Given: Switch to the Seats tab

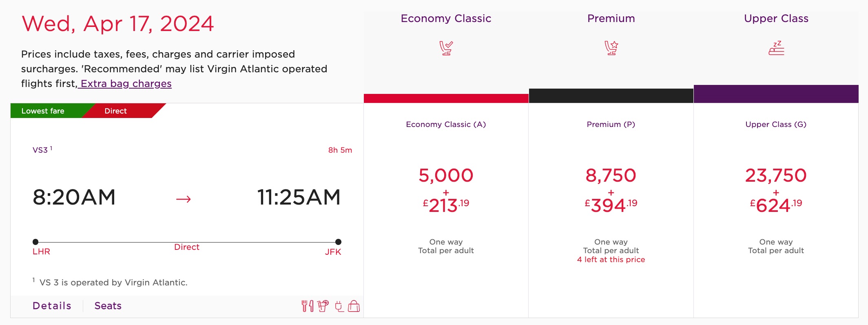Looking at the screenshot, I should (x=108, y=305).
